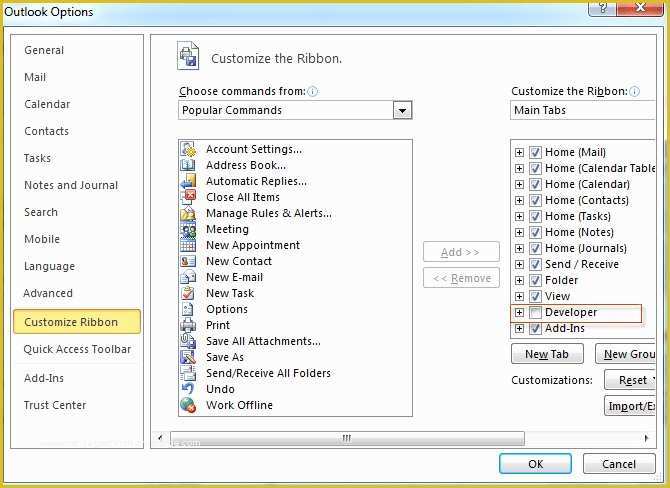Click the Import/Export button
Image resolution: width=670 pixels, height=488 pixels.
pyautogui.click(x=630, y=406)
